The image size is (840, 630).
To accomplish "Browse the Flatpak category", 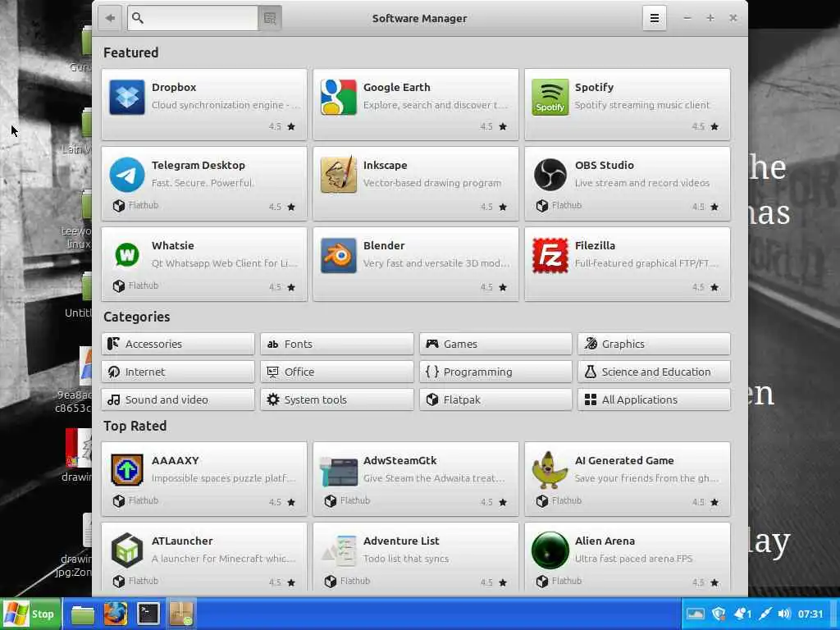I will pyautogui.click(x=495, y=399).
